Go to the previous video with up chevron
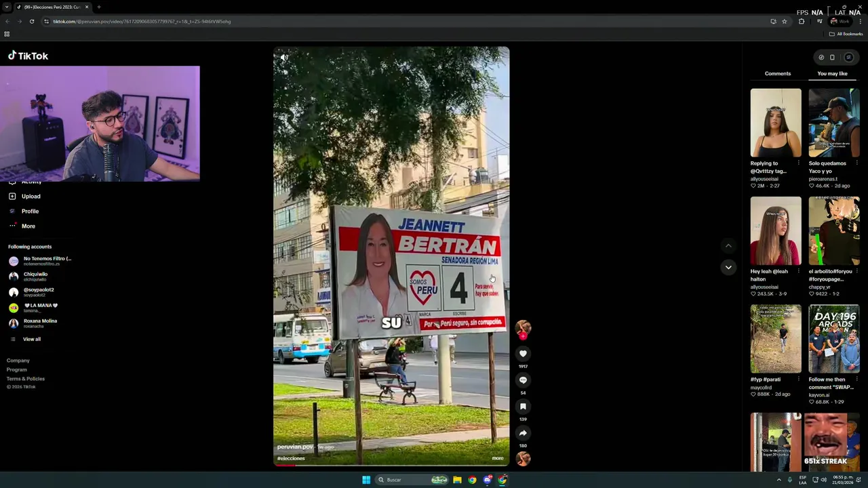 728,246
